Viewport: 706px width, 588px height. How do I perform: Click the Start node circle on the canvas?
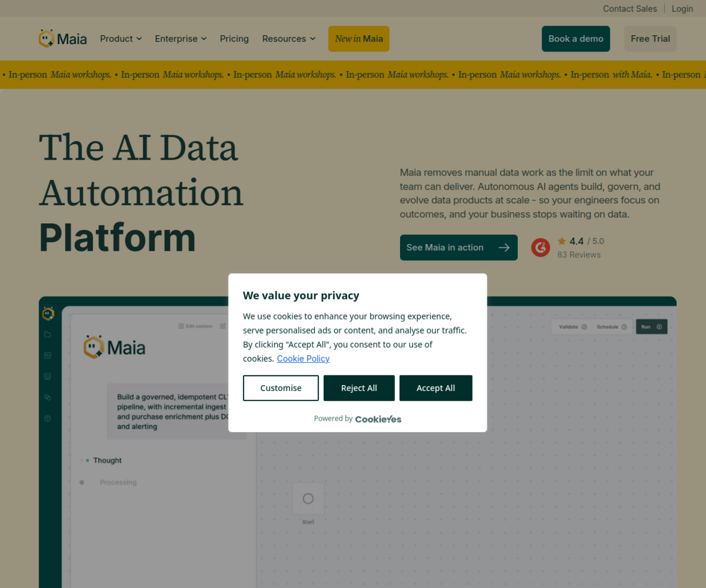pos(308,499)
